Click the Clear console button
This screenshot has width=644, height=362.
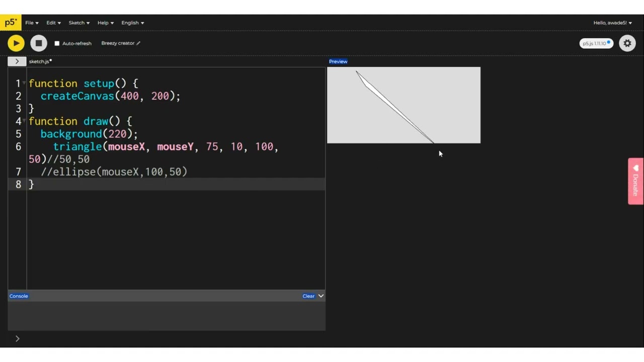pyautogui.click(x=308, y=296)
